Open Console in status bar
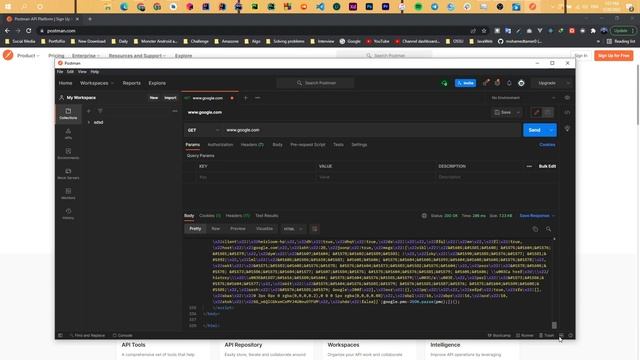Viewport: 640px width, 360px height. coord(122,336)
